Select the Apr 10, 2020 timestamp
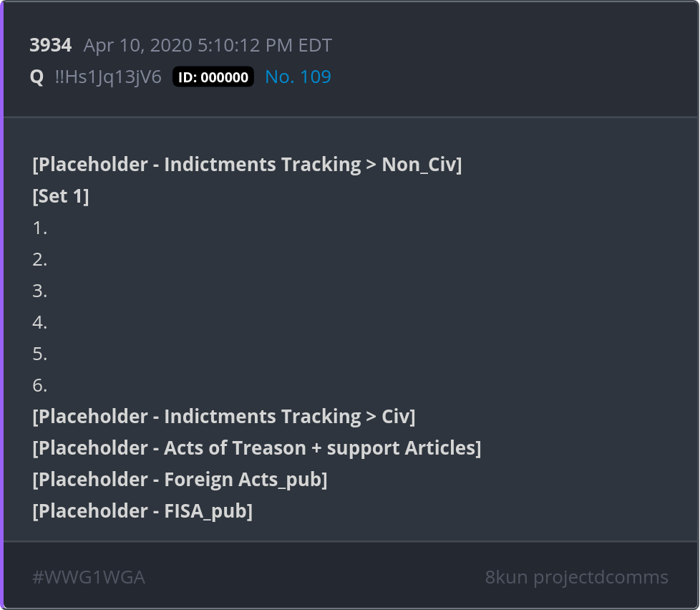700x610 pixels. [x=208, y=46]
